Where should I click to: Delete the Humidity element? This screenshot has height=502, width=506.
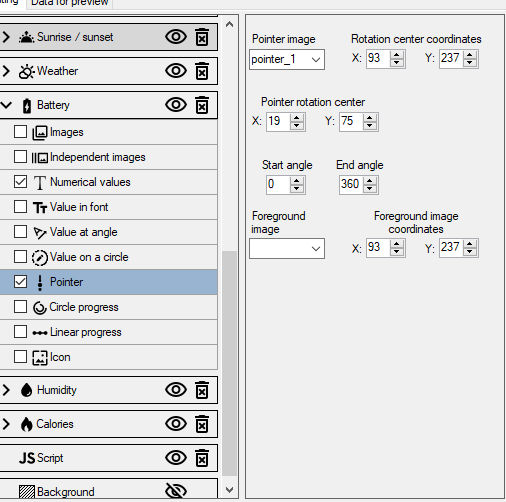(x=202, y=390)
